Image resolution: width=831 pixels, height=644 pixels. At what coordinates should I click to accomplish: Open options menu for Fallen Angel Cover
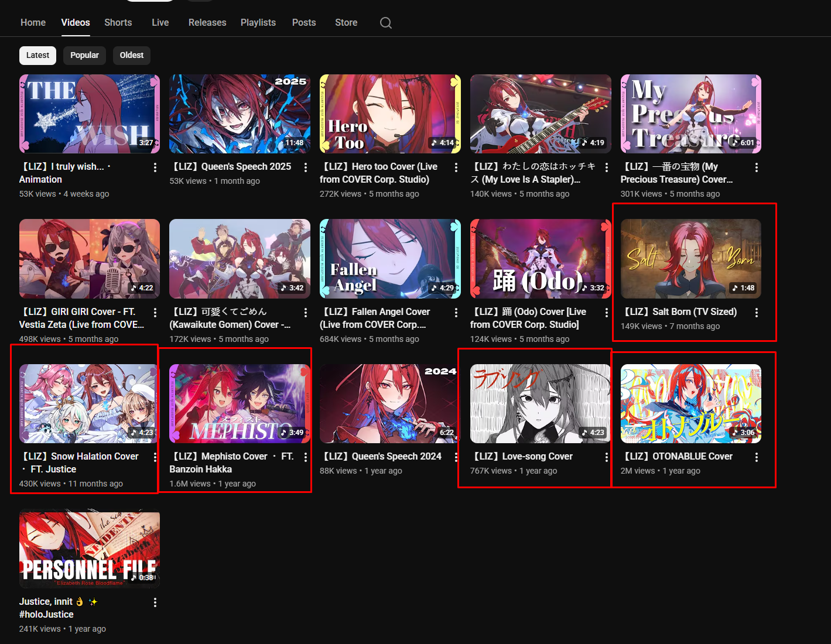coord(456,313)
